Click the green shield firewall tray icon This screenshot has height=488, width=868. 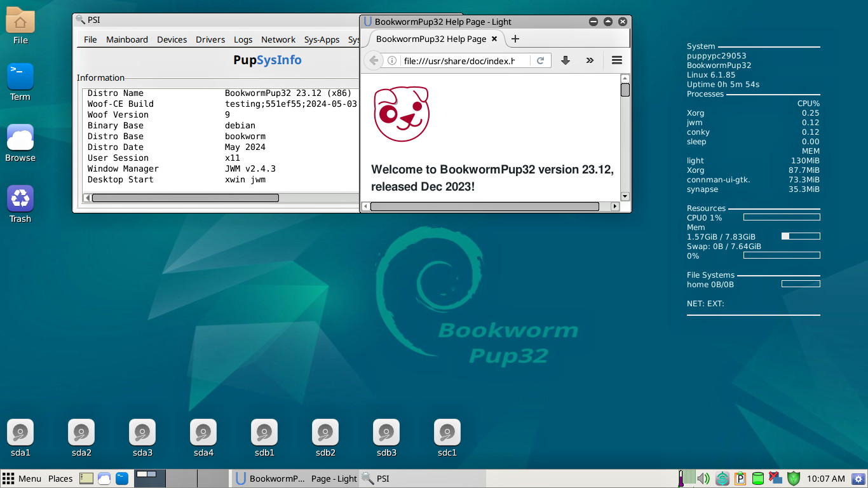pyautogui.click(x=794, y=478)
